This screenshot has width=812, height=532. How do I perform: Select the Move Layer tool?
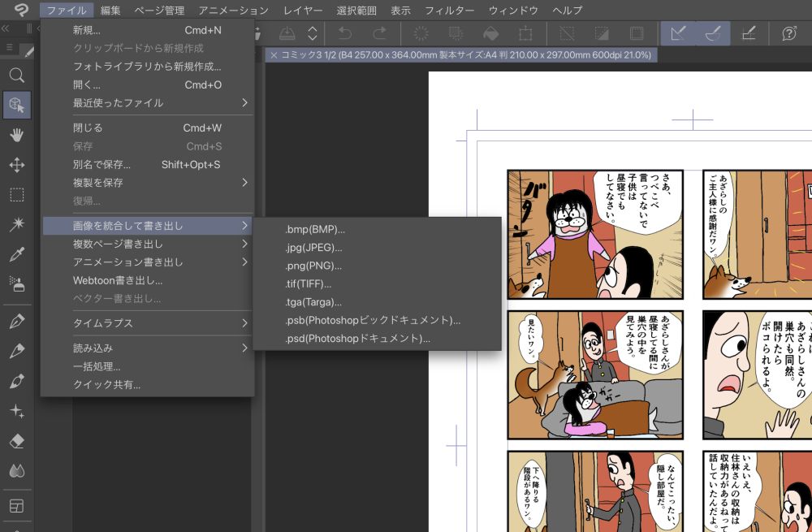point(16,165)
